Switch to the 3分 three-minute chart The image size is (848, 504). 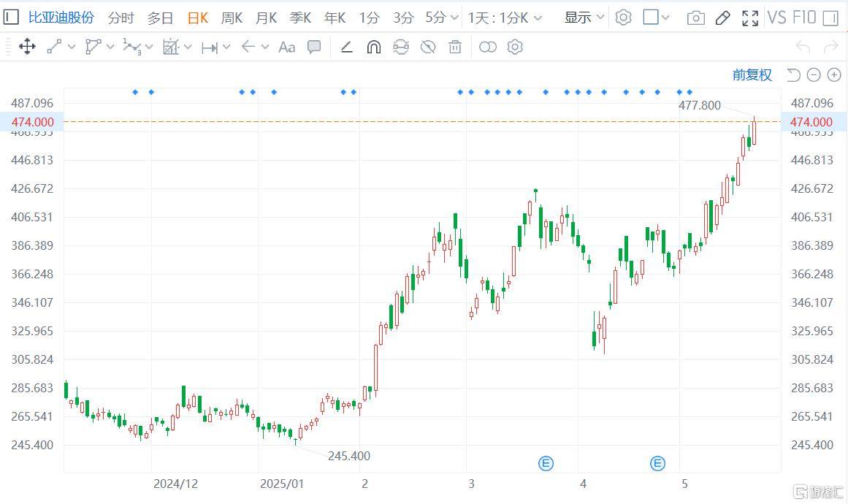click(x=403, y=18)
